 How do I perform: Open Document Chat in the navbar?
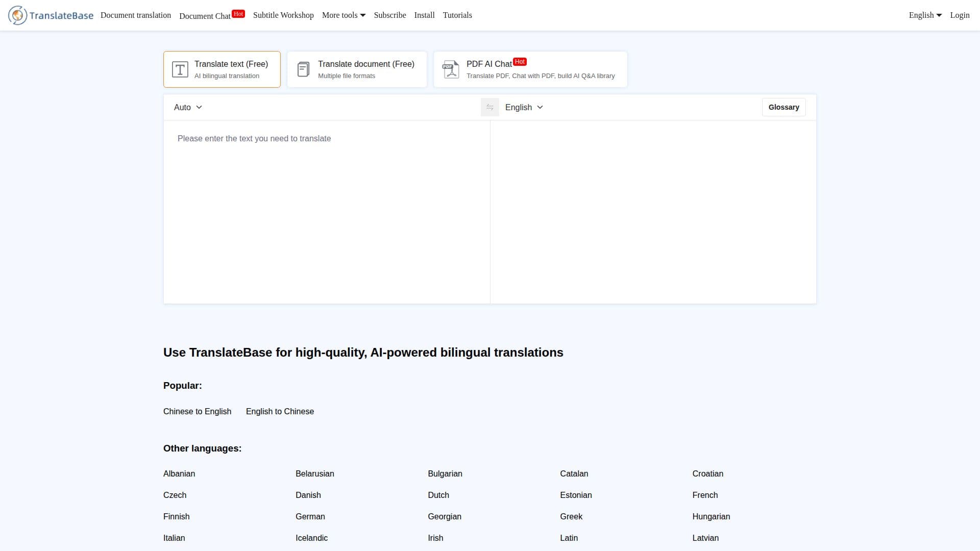pos(212,15)
